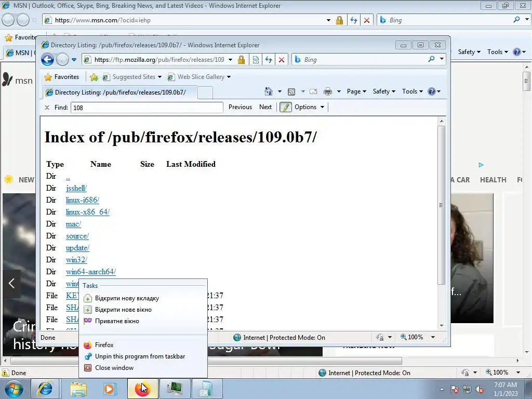Click Next in the Find bar
The image size is (532, 399).
pos(265,107)
